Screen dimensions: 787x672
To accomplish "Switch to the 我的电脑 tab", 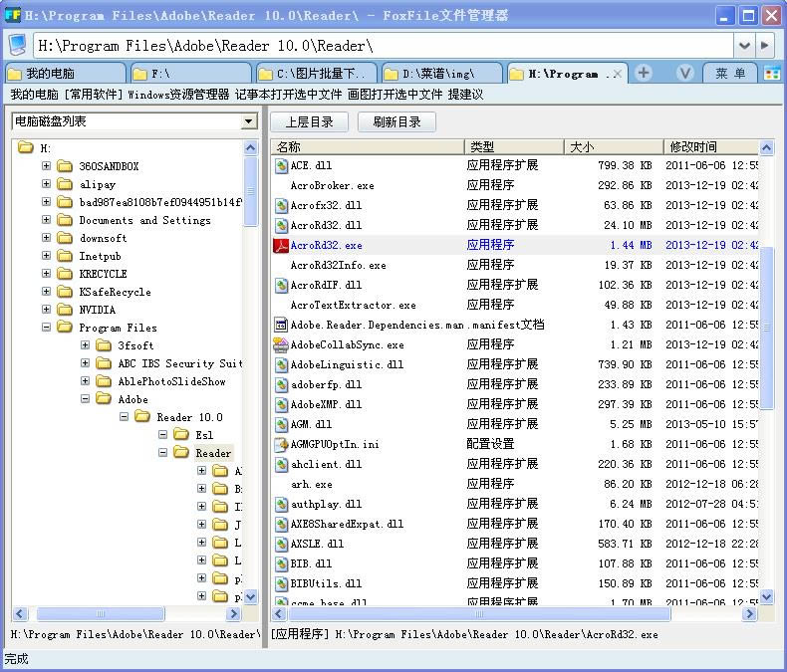I will (65, 74).
